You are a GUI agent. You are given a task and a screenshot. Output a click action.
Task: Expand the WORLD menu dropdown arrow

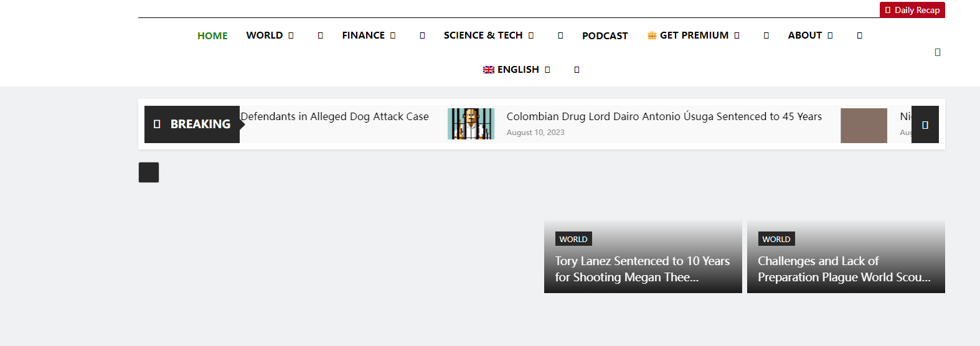click(291, 35)
